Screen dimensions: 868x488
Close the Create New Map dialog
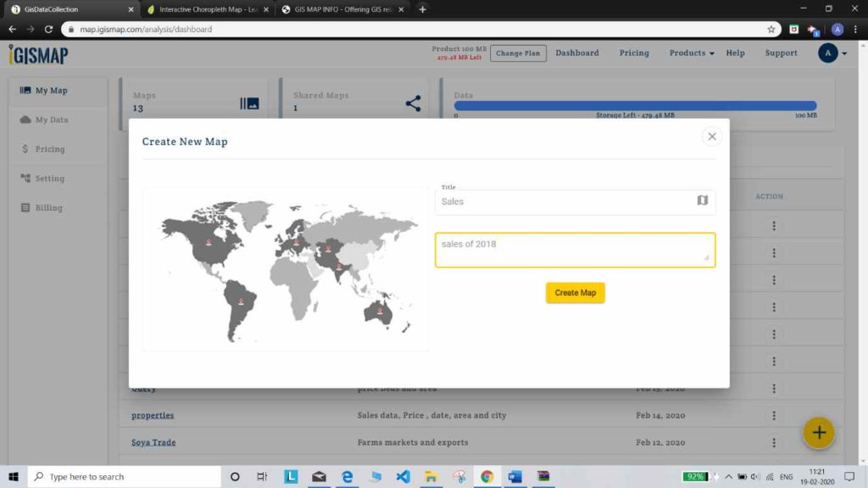712,136
